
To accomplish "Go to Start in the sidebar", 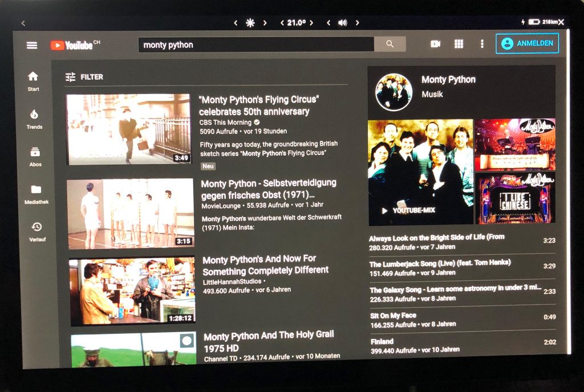I will [33, 81].
